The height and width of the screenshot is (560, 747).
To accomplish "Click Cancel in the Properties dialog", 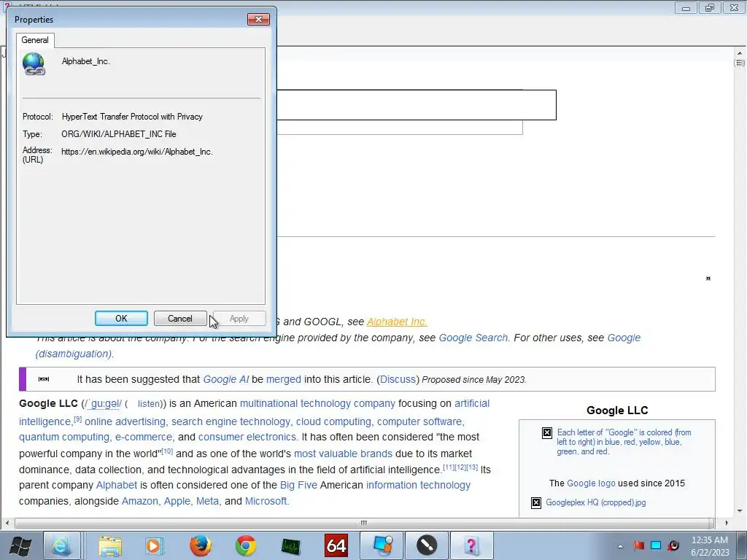I will pos(180,318).
